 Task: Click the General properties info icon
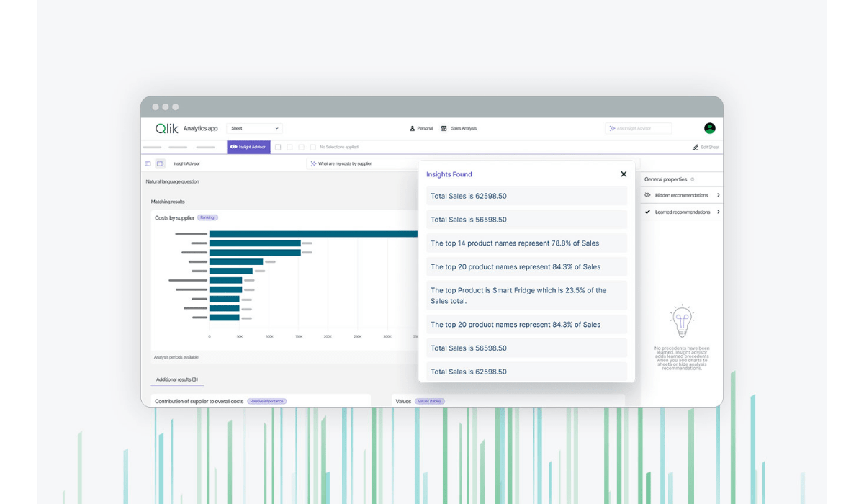pos(693,179)
